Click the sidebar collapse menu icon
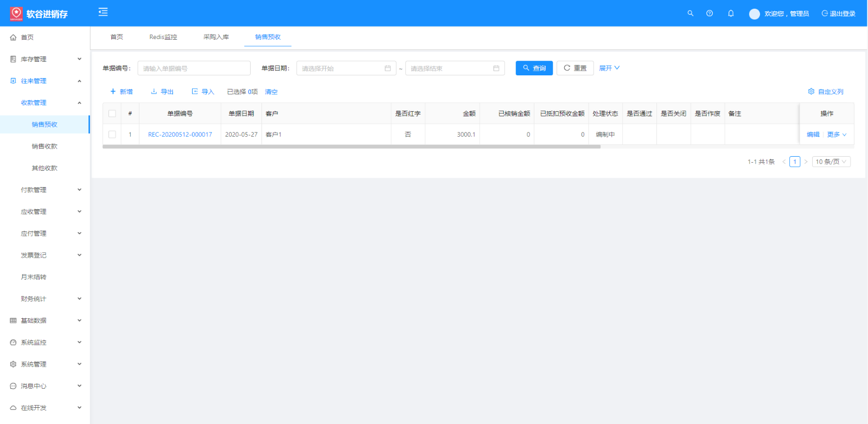Viewport: 868px width, 424px height. (103, 12)
